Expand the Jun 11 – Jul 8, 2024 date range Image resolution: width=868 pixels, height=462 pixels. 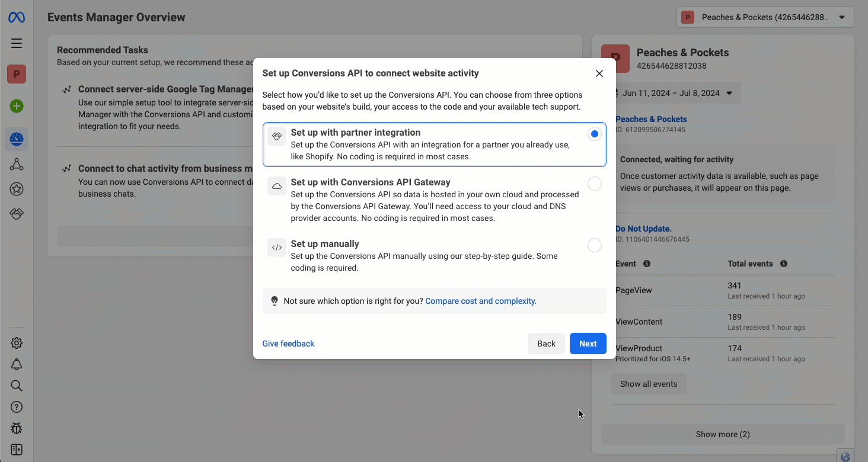(676, 93)
